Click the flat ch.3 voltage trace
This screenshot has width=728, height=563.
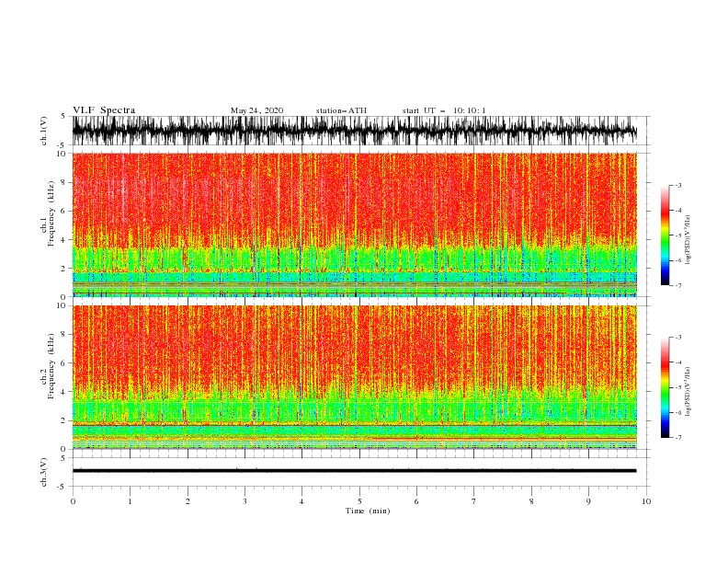tap(355, 471)
